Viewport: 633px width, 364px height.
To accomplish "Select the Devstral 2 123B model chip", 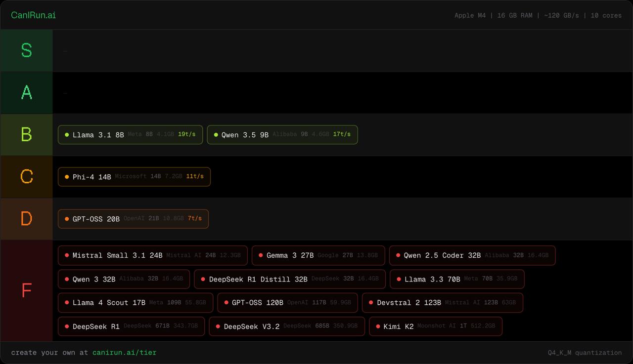I will click(442, 303).
